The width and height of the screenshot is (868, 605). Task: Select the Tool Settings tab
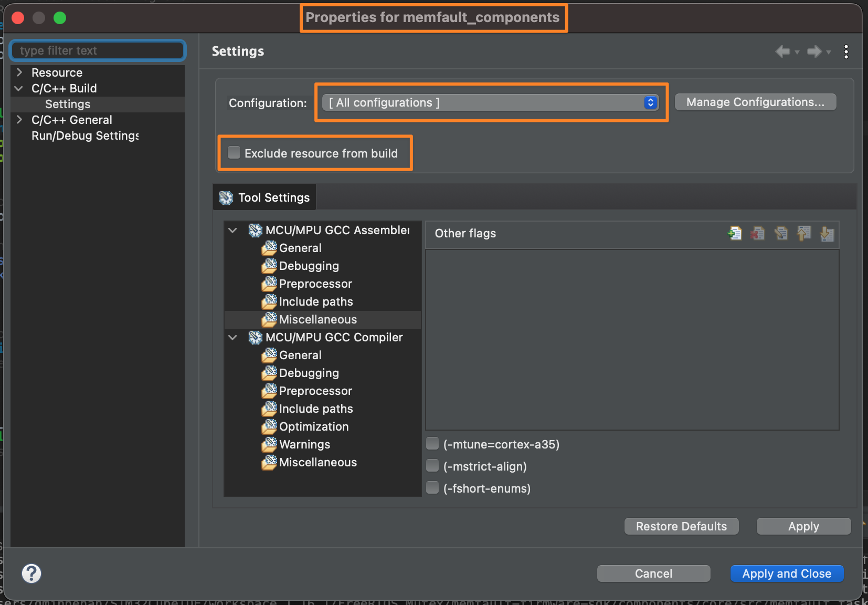(x=265, y=197)
